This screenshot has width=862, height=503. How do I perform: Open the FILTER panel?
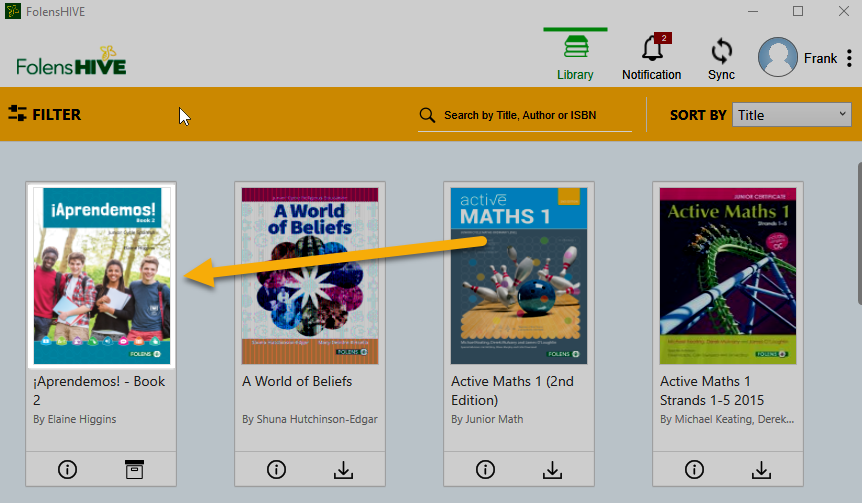[45, 114]
